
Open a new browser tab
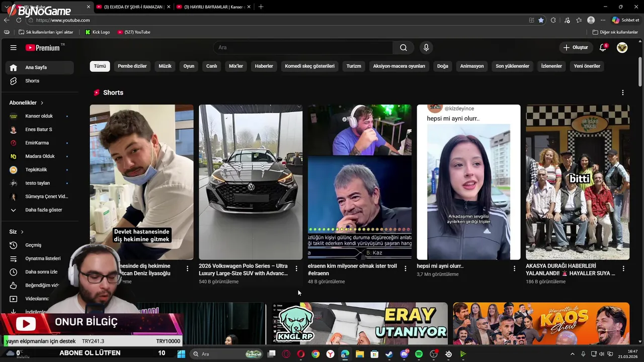261,7
